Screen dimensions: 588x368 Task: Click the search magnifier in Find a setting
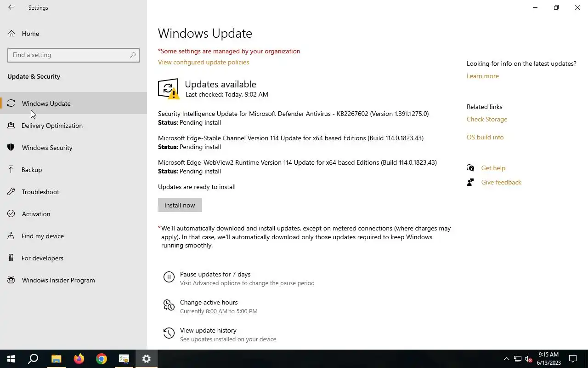point(133,55)
